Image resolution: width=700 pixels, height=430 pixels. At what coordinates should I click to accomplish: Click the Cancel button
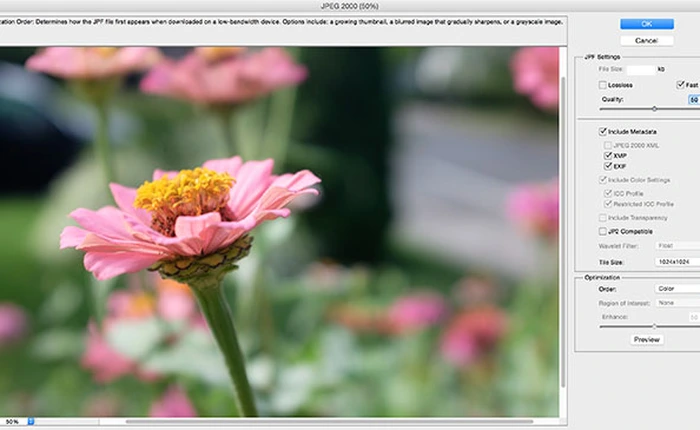point(646,40)
